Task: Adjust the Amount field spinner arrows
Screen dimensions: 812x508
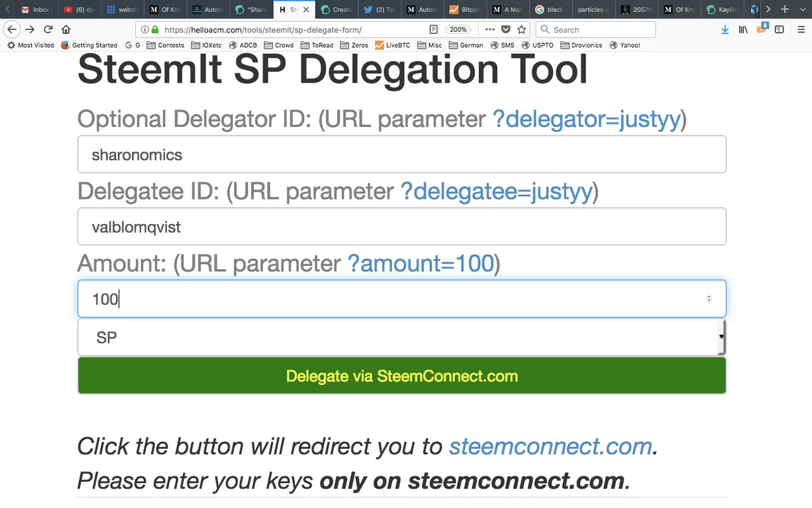Action: (709, 298)
